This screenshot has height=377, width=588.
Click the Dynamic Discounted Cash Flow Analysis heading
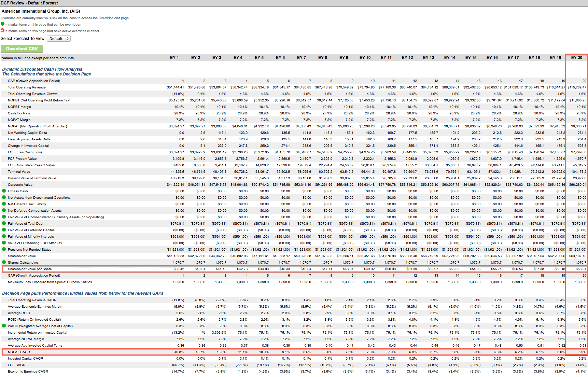pos(42,69)
